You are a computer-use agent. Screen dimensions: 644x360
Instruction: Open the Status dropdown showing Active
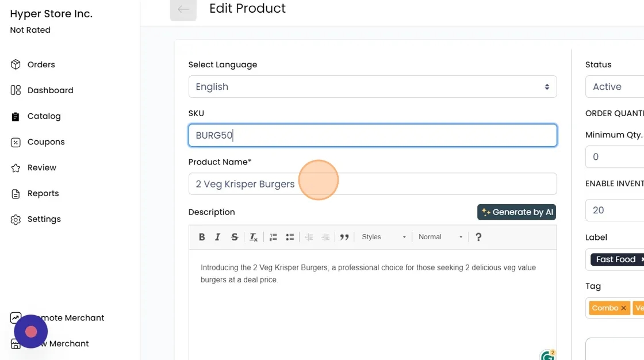615,87
